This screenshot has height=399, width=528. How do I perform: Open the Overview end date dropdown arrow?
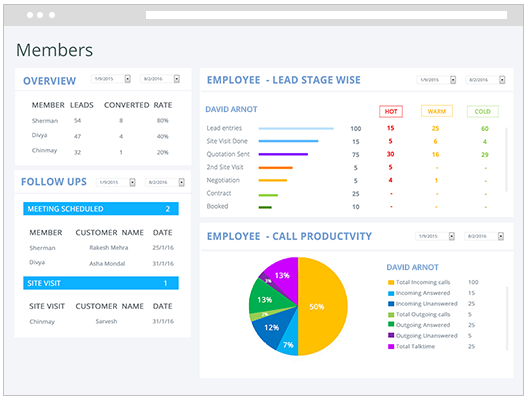[x=177, y=79]
